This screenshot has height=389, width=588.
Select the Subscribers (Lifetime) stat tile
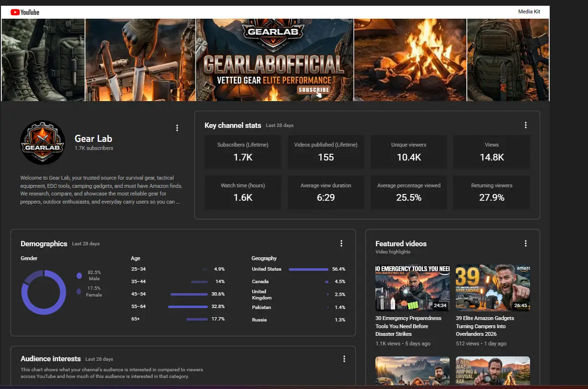click(x=243, y=152)
